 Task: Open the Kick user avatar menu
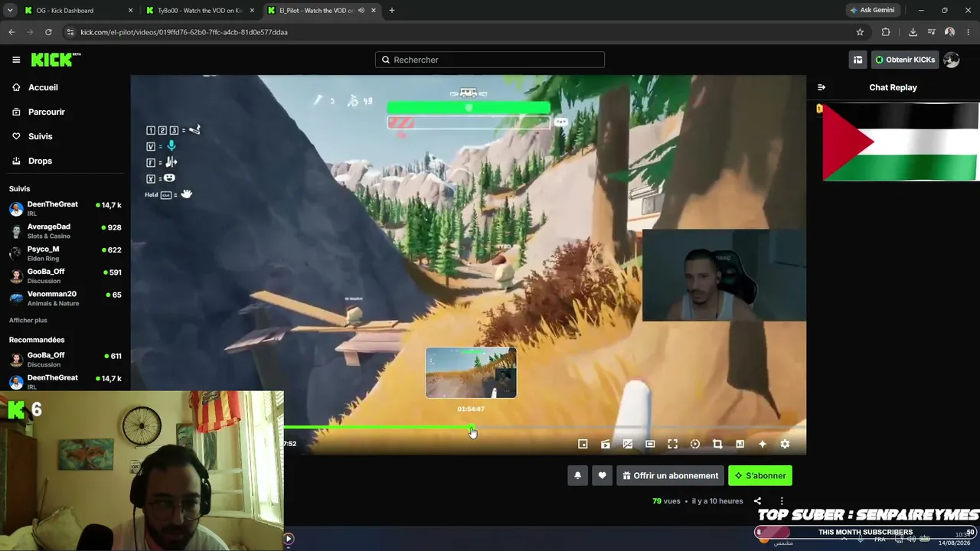951,60
